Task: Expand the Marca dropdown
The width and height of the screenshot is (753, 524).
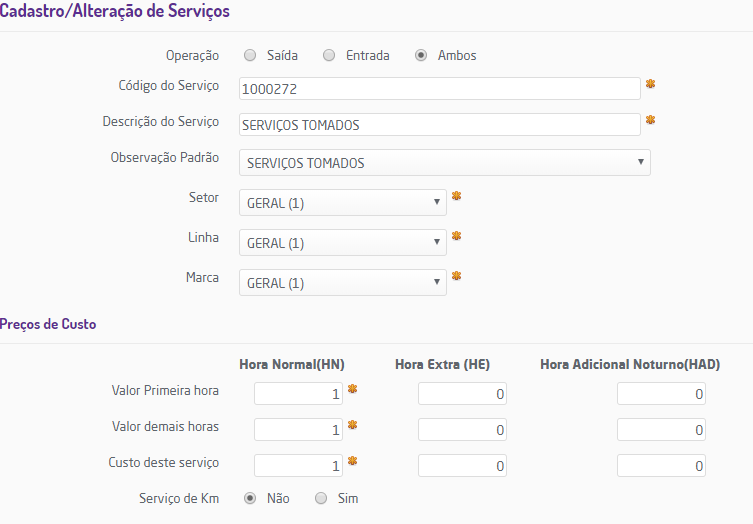Action: pos(343,283)
